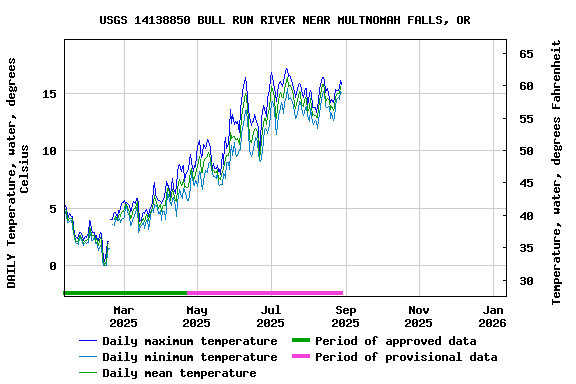Viewport: 576px width, 384px height.
Task: Click the '65' Fahrenheit axis value
Action: point(526,54)
